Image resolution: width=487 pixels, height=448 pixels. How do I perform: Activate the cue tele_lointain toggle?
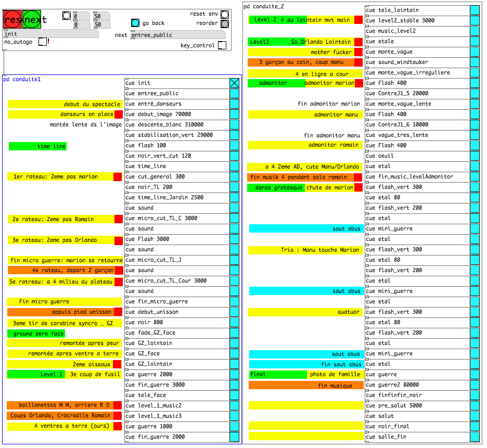tap(475, 10)
